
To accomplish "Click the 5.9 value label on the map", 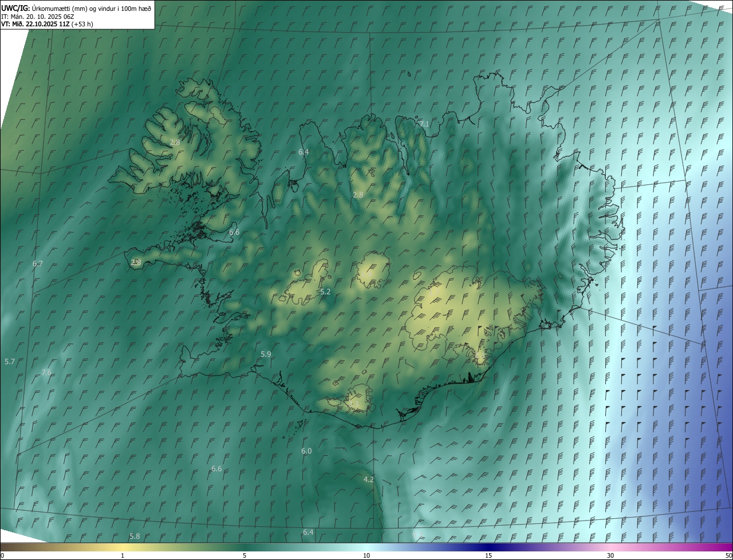I will [266, 354].
